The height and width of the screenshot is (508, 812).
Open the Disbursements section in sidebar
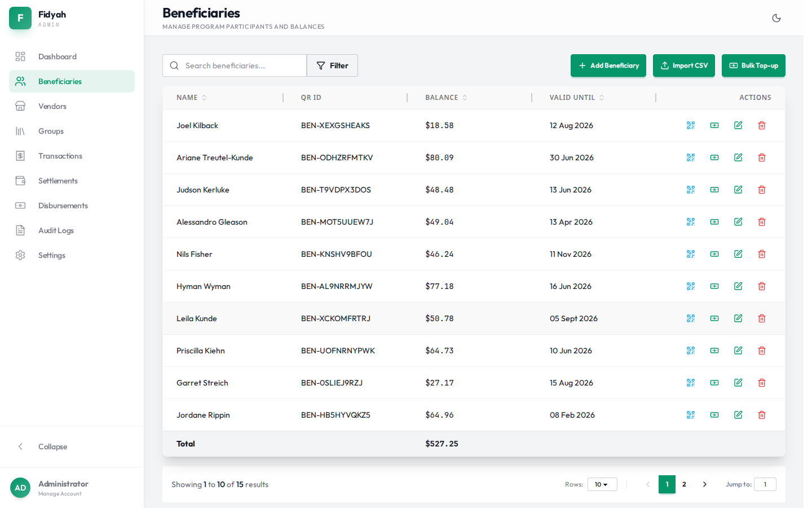63,205
